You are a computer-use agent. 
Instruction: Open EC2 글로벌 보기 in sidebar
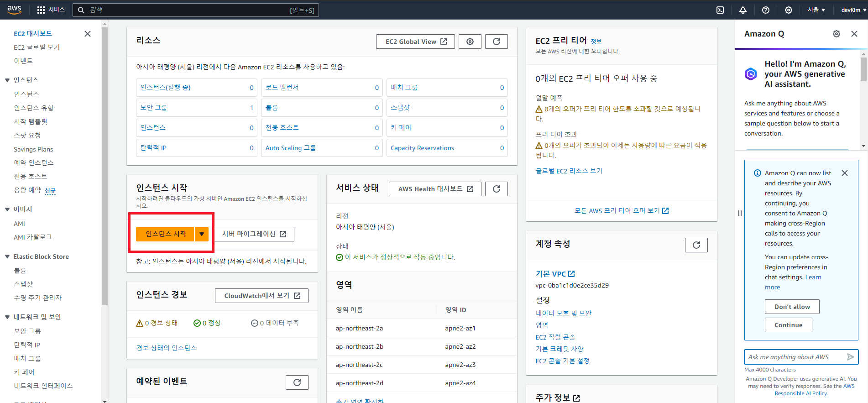coord(37,47)
